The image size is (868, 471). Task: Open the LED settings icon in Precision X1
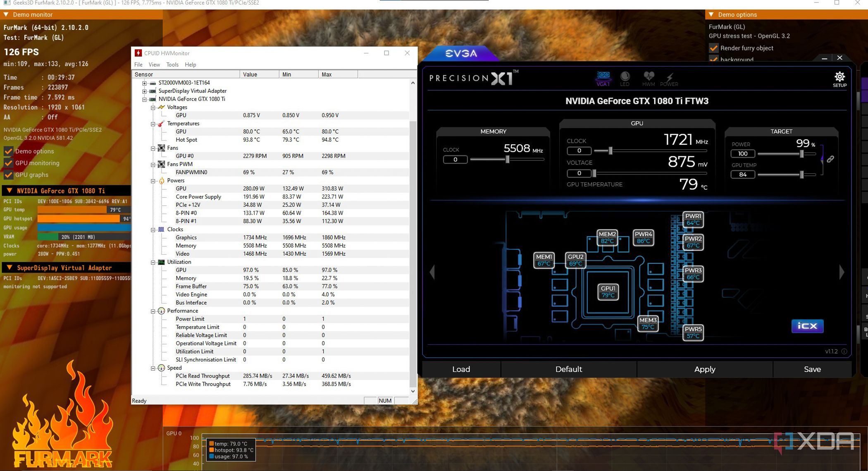(625, 78)
